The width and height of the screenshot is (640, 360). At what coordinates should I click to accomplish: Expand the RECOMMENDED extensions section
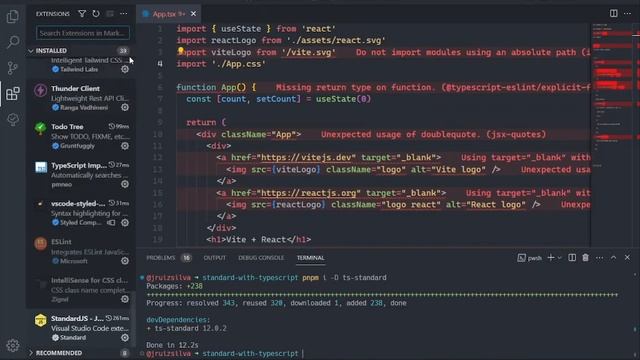click(80, 353)
